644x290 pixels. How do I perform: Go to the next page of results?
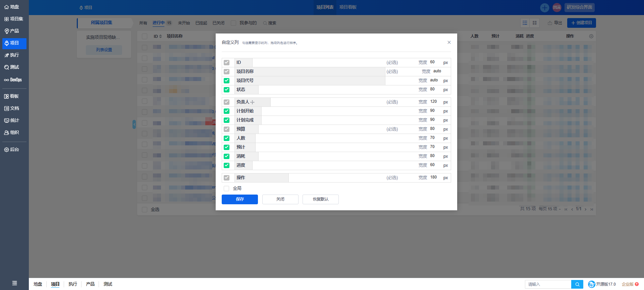[586, 209]
